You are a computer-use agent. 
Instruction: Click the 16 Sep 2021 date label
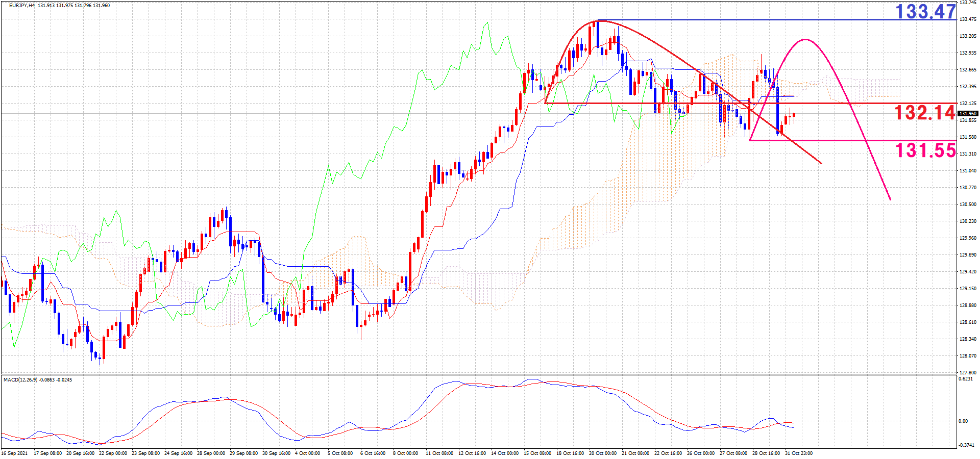15,453
